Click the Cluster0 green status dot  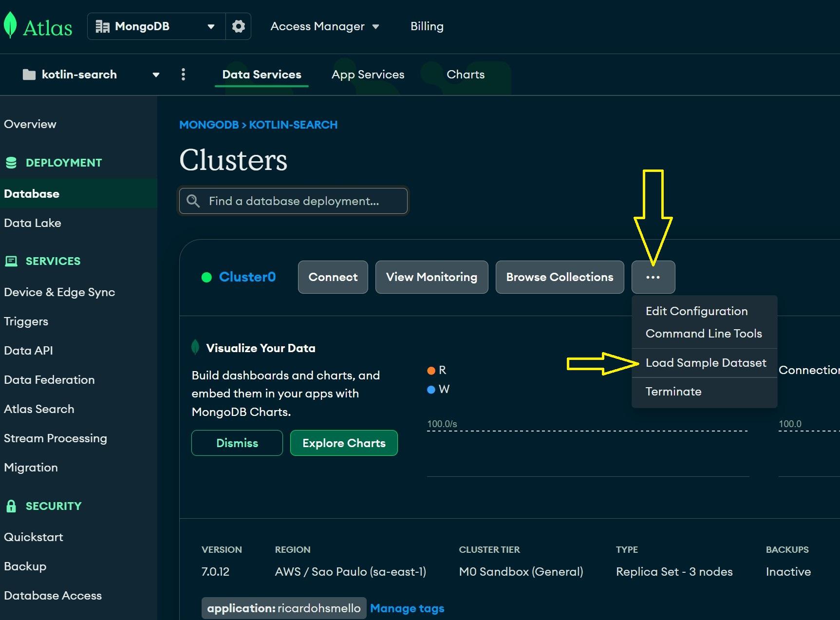pos(206,277)
